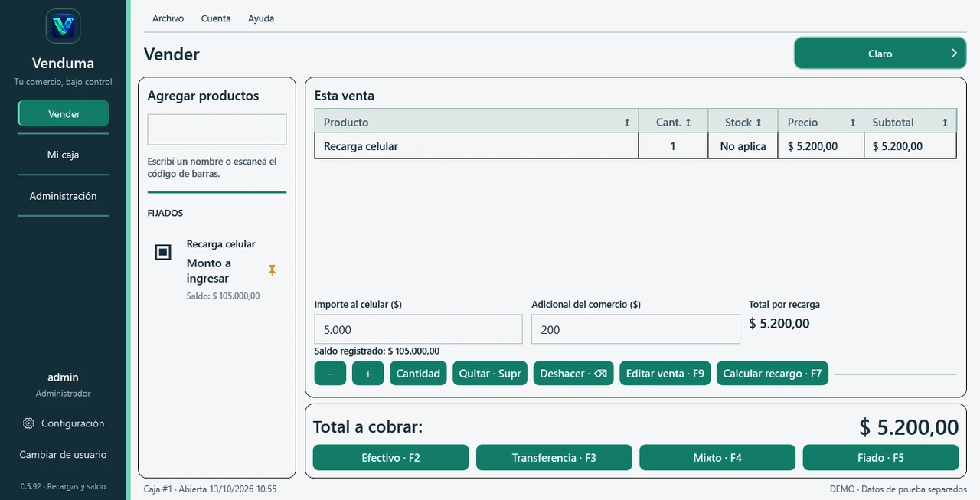980x500 pixels.
Task: Unpin Recarga celular with the pin icon
Action: (272, 270)
